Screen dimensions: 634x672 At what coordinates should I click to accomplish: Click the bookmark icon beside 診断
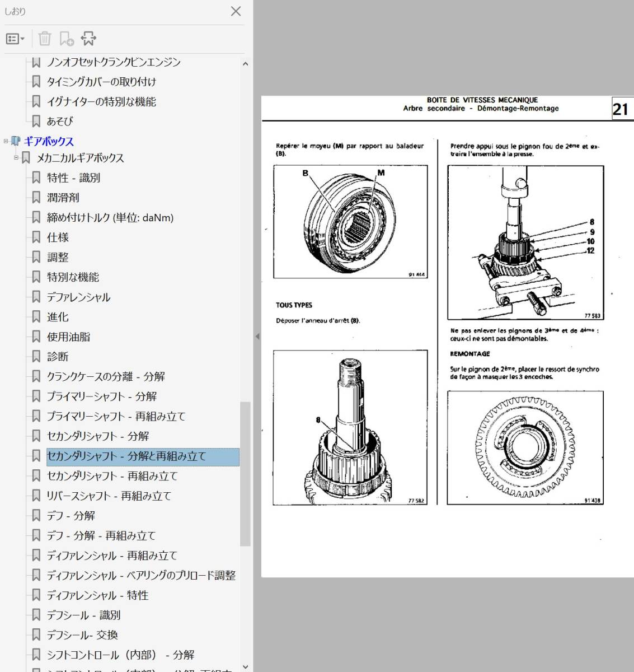[36, 357]
